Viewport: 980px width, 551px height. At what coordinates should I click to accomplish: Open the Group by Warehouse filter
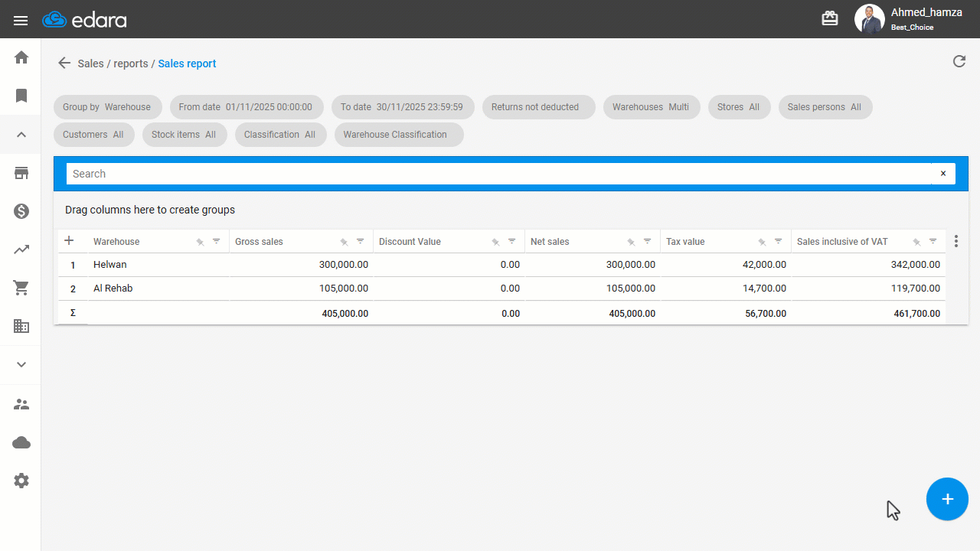point(107,107)
